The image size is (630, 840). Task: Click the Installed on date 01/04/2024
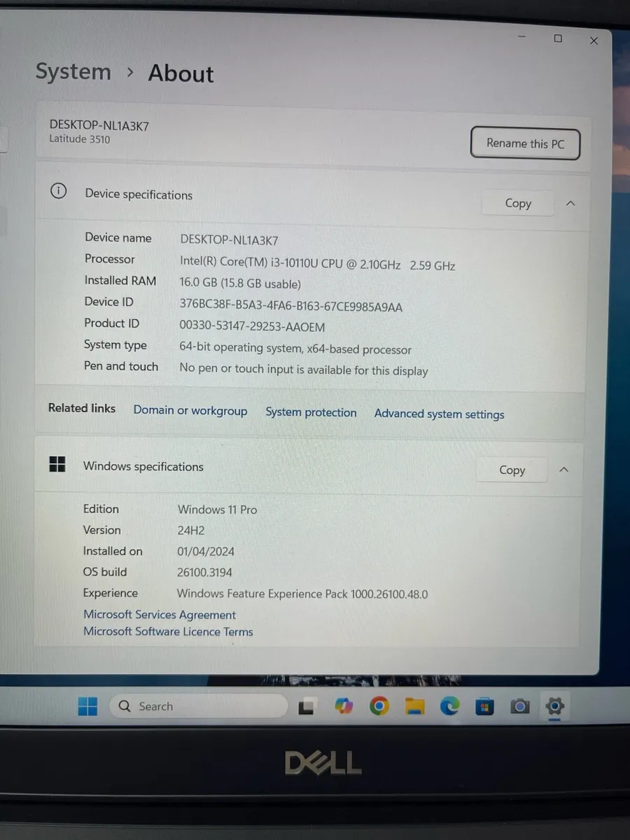click(x=207, y=552)
